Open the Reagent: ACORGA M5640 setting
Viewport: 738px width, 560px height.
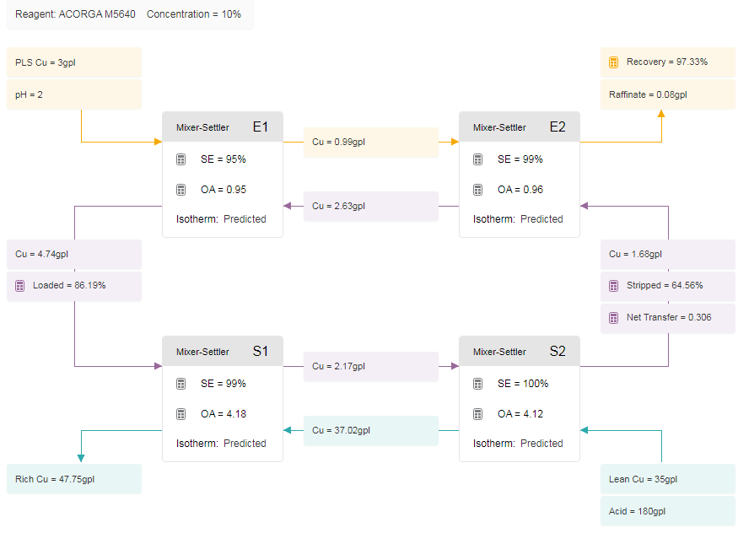pos(75,14)
